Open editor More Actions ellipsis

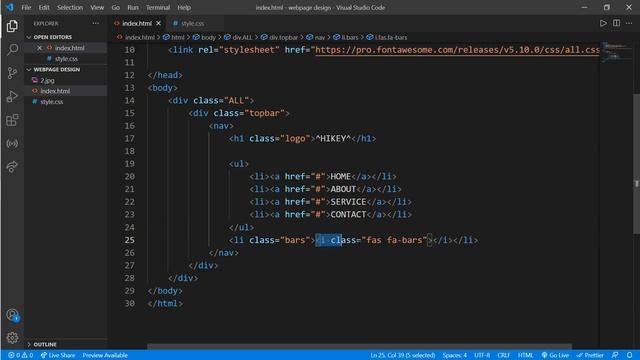629,23
